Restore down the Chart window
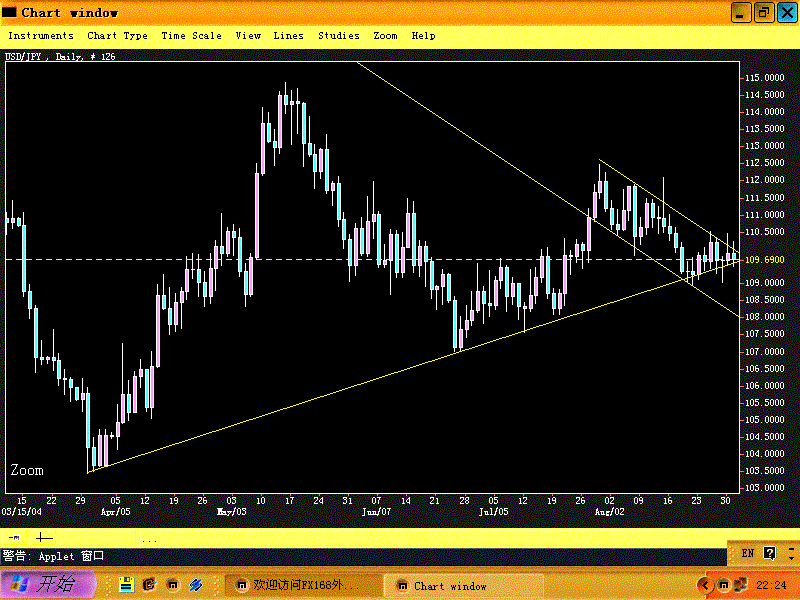The width and height of the screenshot is (800, 600). pyautogui.click(x=764, y=13)
